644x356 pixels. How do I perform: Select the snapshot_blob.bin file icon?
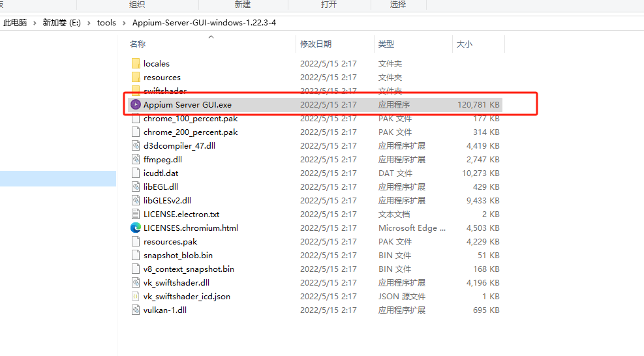(x=136, y=256)
